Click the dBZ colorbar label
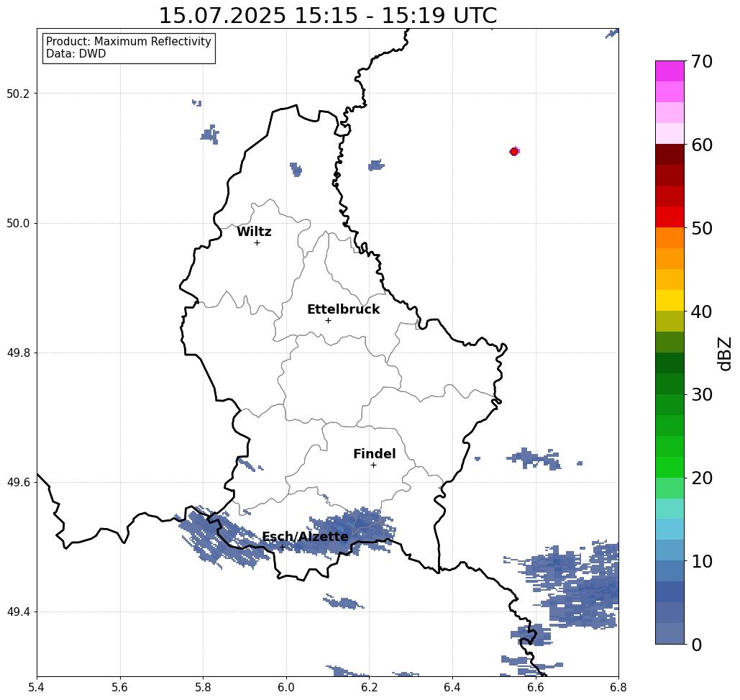This screenshot has height=700, width=740. 724,353
